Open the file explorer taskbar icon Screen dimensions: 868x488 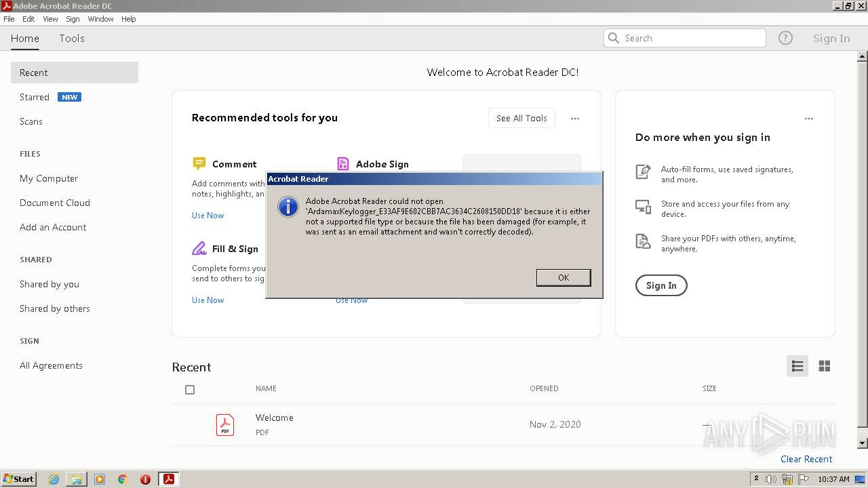(77, 479)
